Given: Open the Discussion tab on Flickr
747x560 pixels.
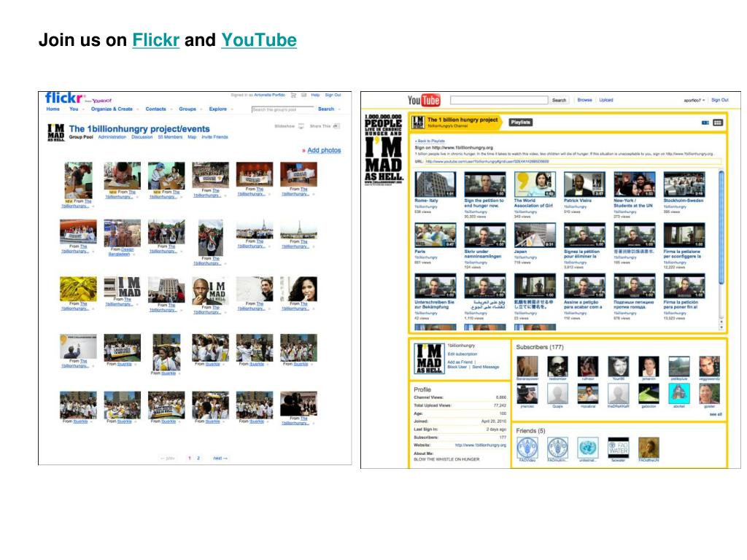Looking at the screenshot, I should pyautogui.click(x=142, y=137).
